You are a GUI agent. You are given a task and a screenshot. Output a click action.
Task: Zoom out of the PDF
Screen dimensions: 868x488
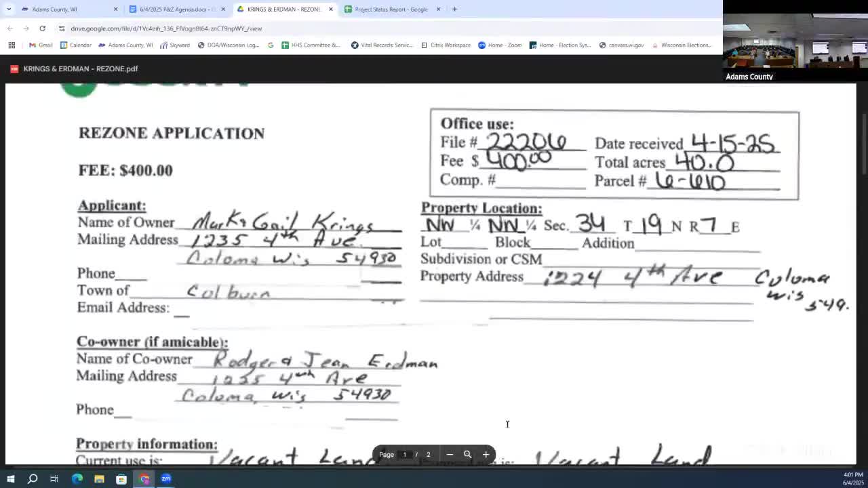450,455
